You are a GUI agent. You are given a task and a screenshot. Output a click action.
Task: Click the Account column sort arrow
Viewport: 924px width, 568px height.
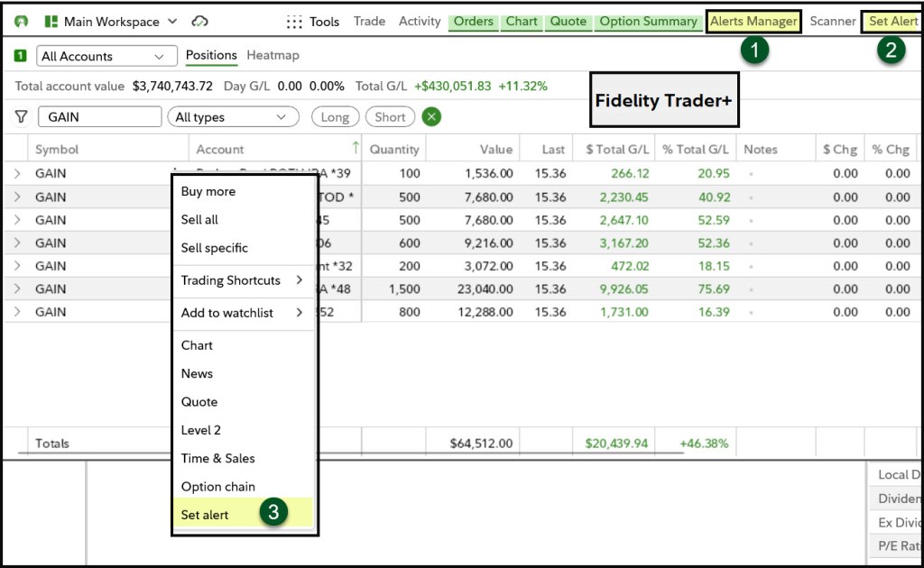[x=356, y=149]
